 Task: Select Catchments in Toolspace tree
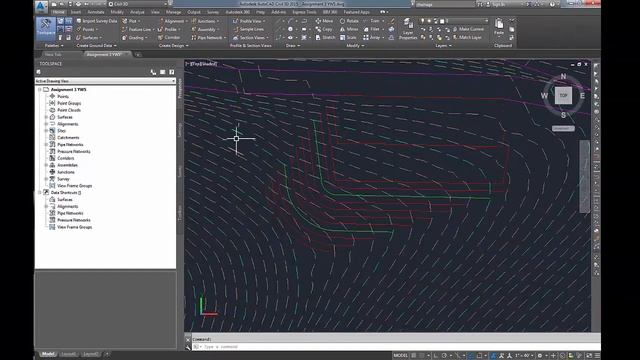coord(68,138)
